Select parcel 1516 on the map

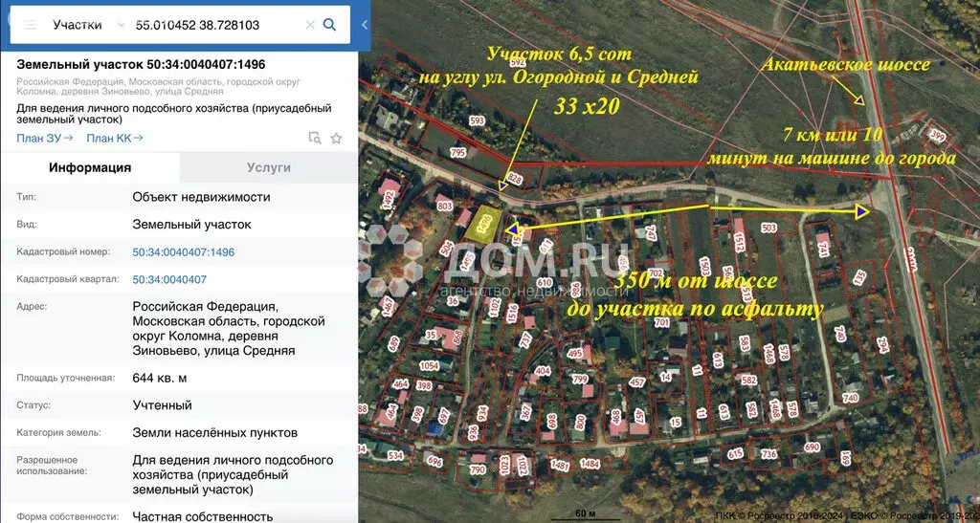click(513, 314)
